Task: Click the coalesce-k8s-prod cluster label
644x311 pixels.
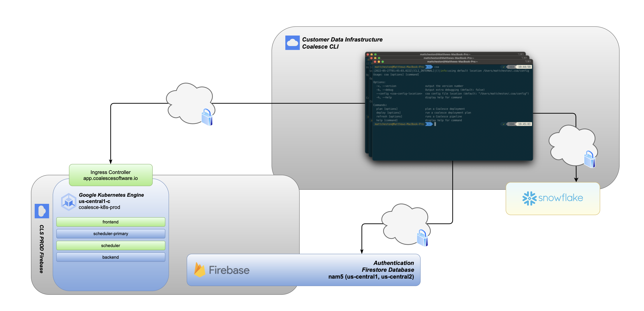Action: coord(99,207)
